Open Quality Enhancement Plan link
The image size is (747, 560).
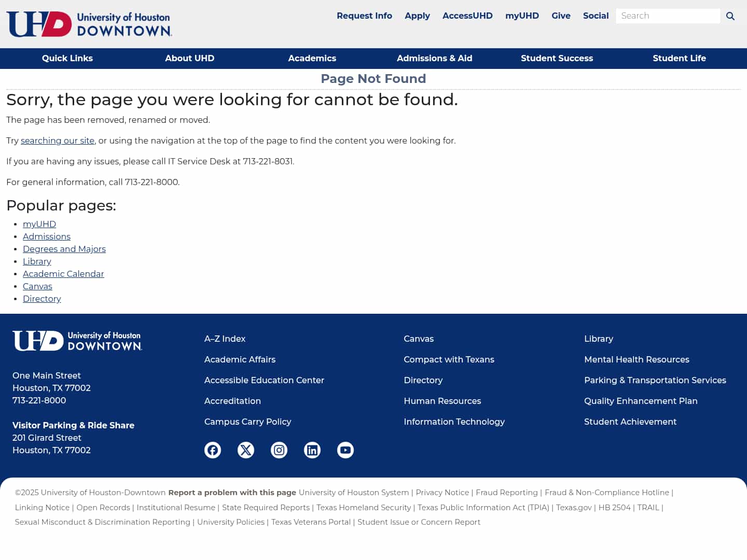641,401
